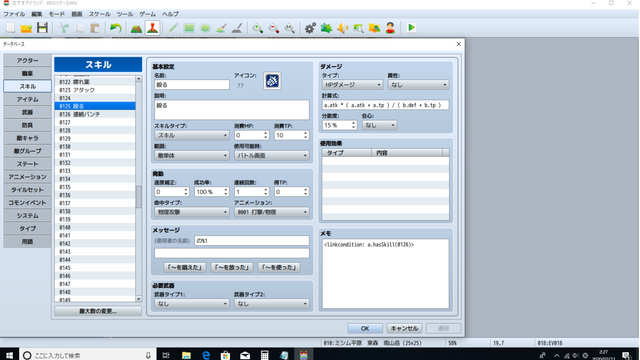Image resolution: width=640 pixels, height=360 pixels.
Task: Select the システム database tab
Action: pyautogui.click(x=27, y=216)
